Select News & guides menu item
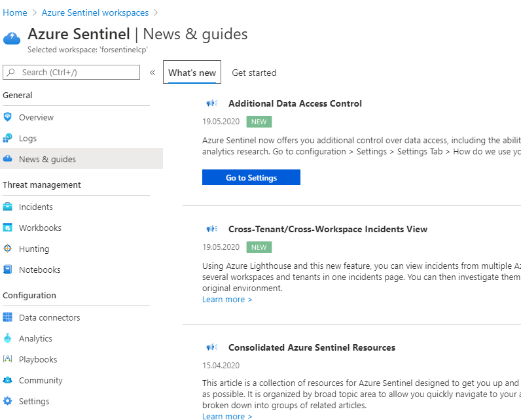This screenshot has height=420, width=521. coord(81,159)
